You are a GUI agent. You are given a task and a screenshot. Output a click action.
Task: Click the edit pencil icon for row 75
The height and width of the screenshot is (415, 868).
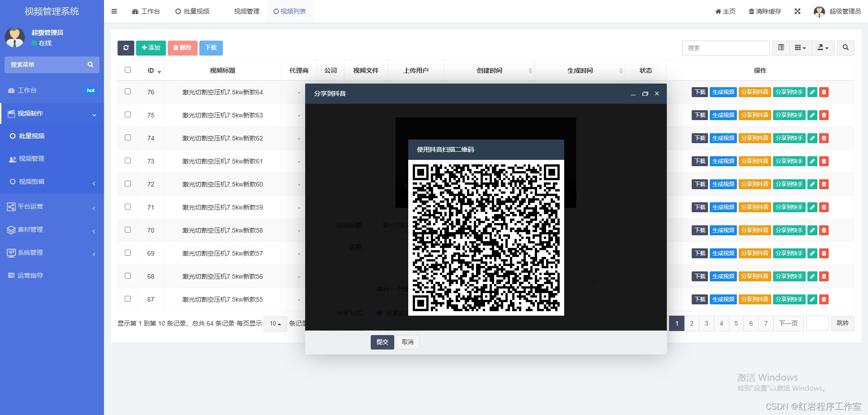point(812,115)
